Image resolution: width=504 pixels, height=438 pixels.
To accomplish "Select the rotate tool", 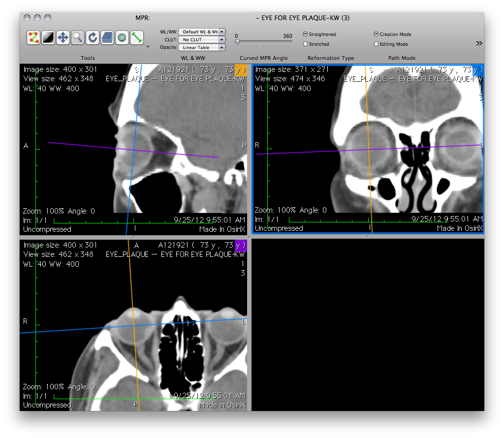I will [x=92, y=37].
